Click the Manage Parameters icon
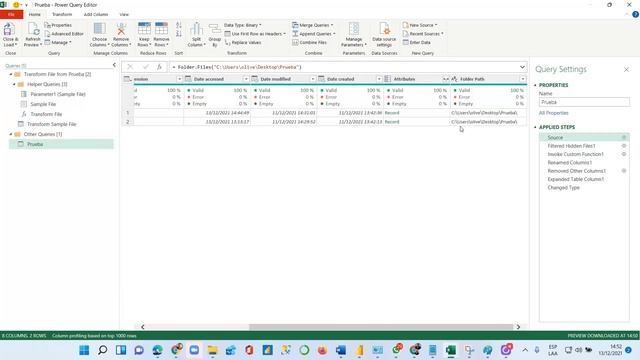 pyautogui.click(x=354, y=29)
